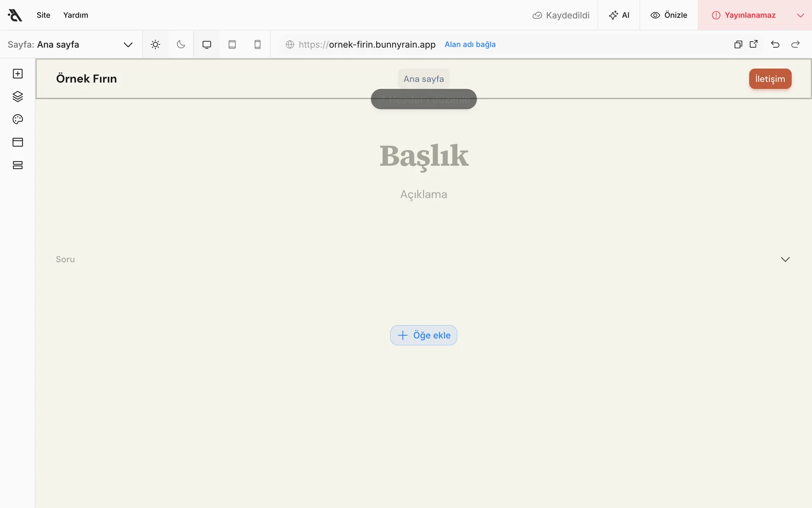The image size is (812, 508).
Task: Click the duplicate pages icon
Action: tap(738, 45)
